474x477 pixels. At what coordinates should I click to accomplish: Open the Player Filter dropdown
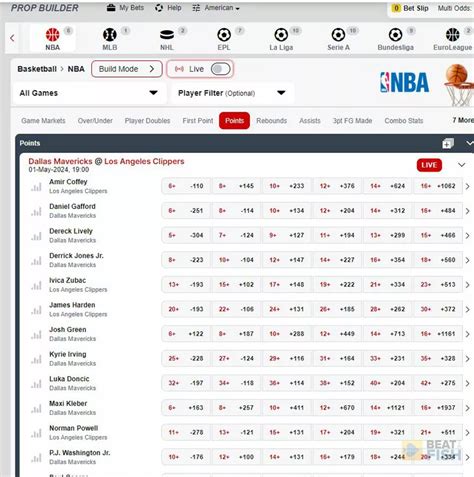point(232,93)
